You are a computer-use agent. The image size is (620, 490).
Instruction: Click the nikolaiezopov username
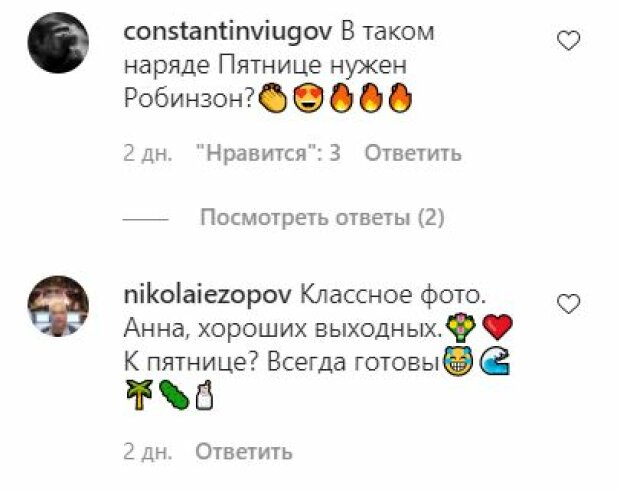click(x=208, y=295)
